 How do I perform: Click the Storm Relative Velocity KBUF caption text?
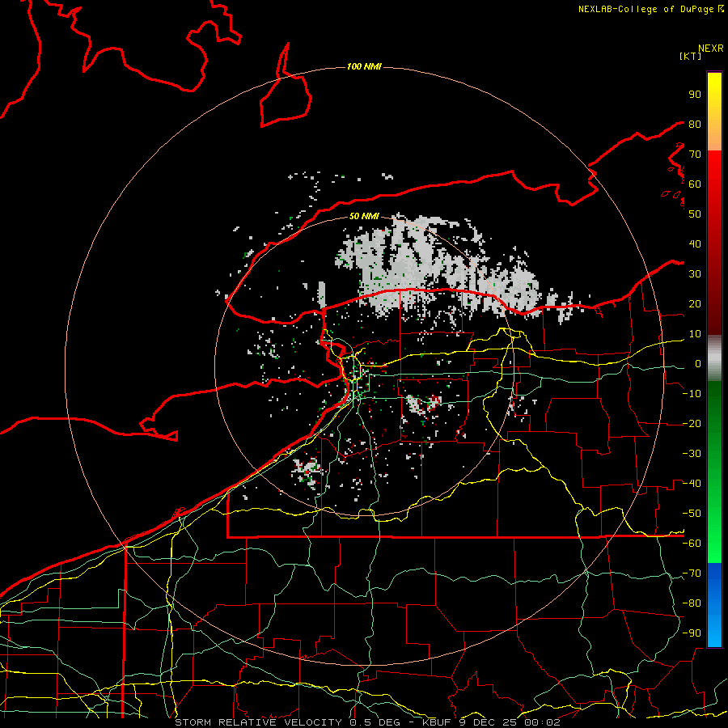(368, 722)
